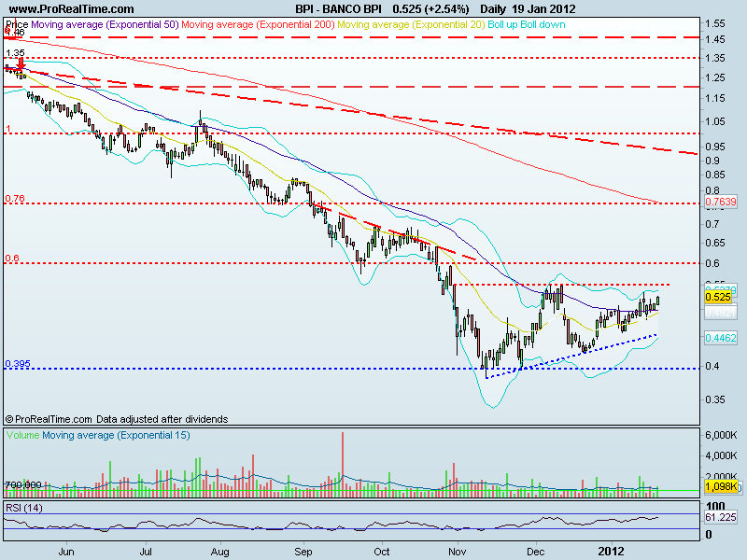This screenshot has width=747, height=560.
Task: Click the 6,000K volume axis tick
Action: point(721,435)
